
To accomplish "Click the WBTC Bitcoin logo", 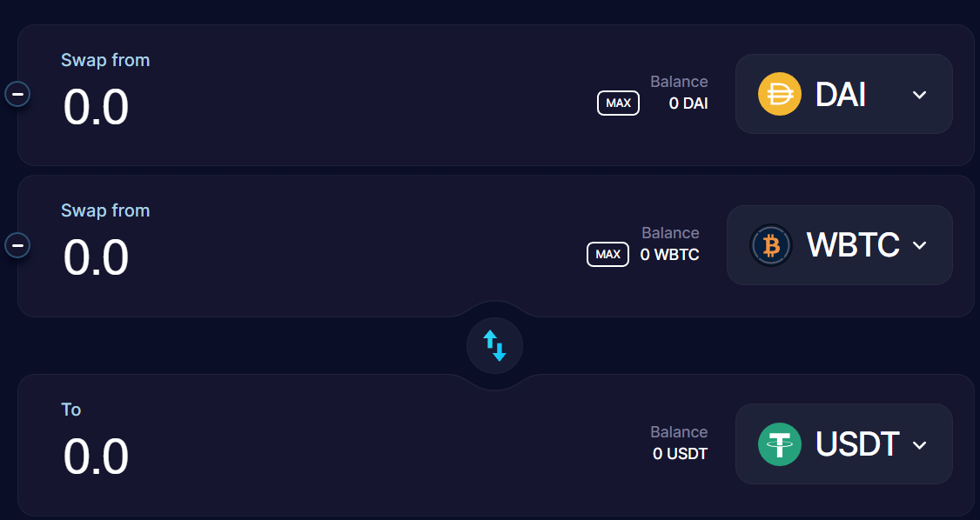I will 770,245.
